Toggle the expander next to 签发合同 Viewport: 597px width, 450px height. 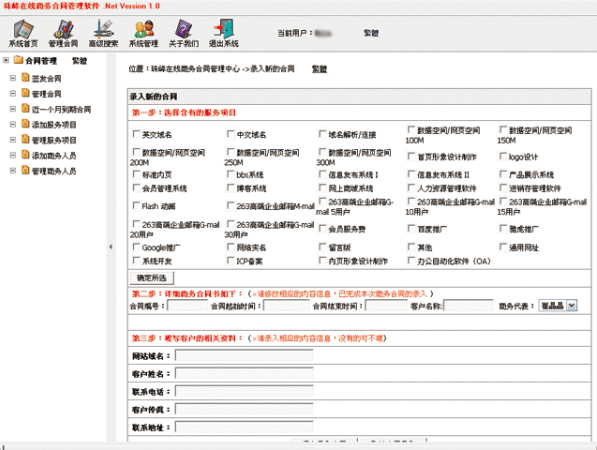pyautogui.click(x=13, y=78)
